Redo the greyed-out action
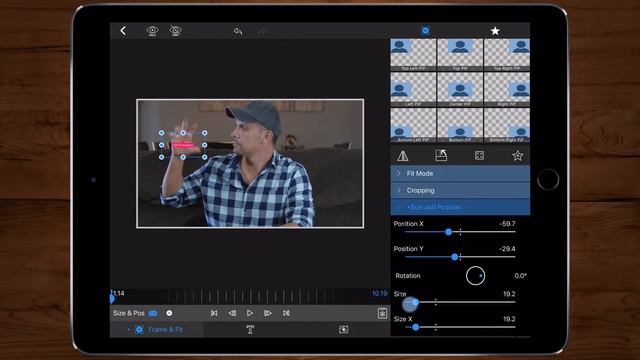Viewport: 640px width, 360px height. pos(262,31)
